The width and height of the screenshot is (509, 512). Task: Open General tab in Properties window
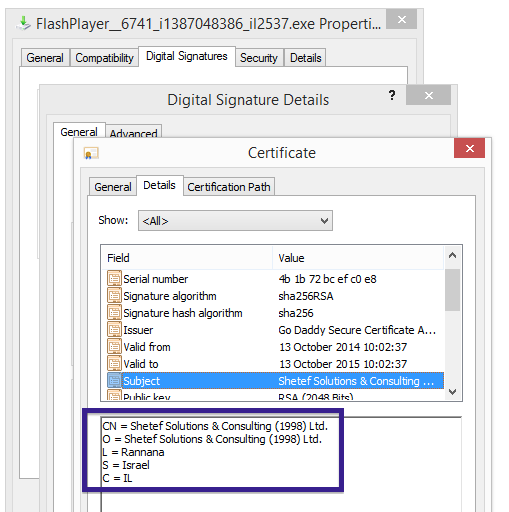click(x=45, y=58)
